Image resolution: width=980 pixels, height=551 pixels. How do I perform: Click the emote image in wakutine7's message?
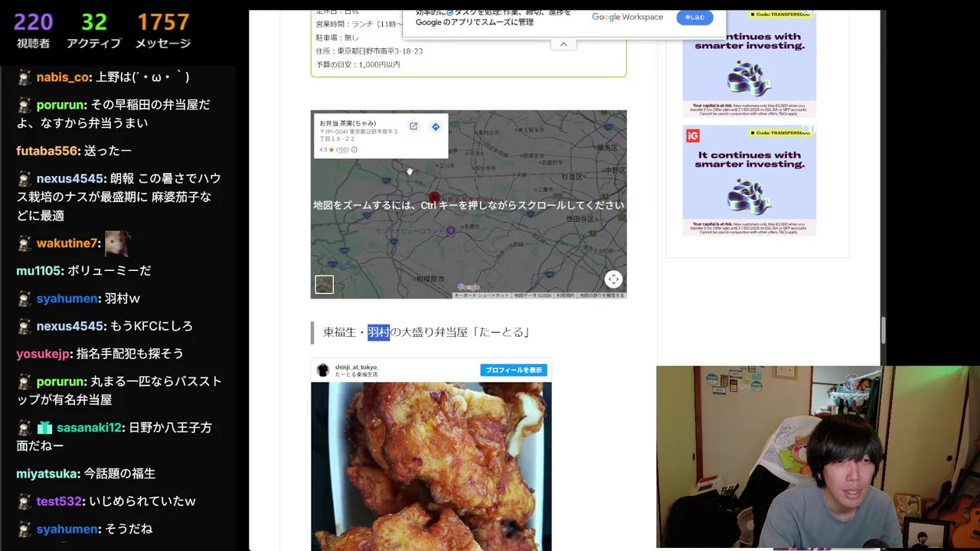[x=117, y=243]
